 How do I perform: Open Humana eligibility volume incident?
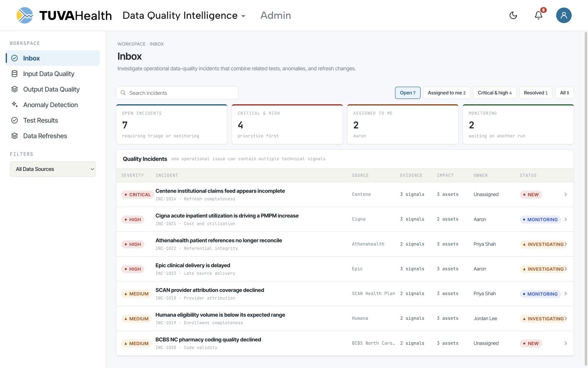220,315
